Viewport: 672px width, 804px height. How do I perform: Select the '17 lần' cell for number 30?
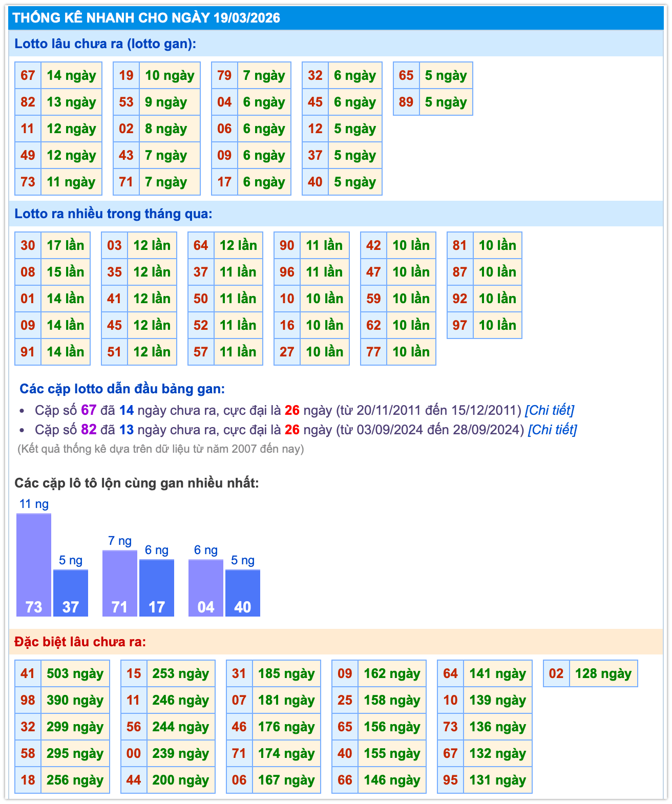pyautogui.click(x=65, y=245)
